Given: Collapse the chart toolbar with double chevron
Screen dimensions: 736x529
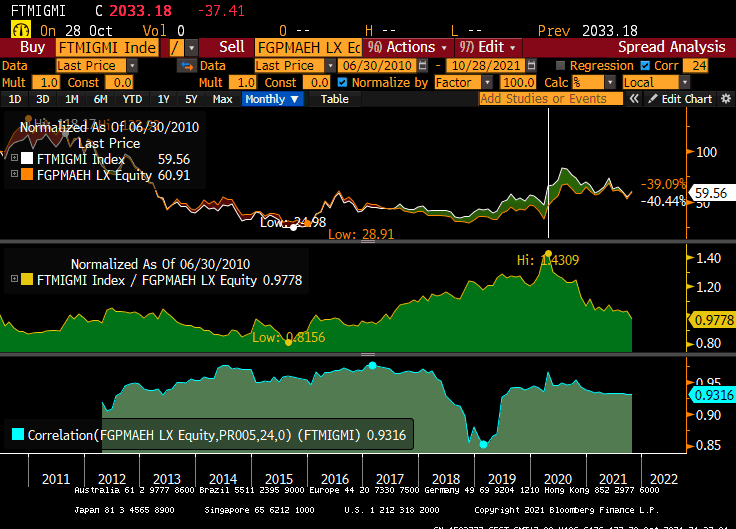Looking at the screenshot, I should pos(634,99).
